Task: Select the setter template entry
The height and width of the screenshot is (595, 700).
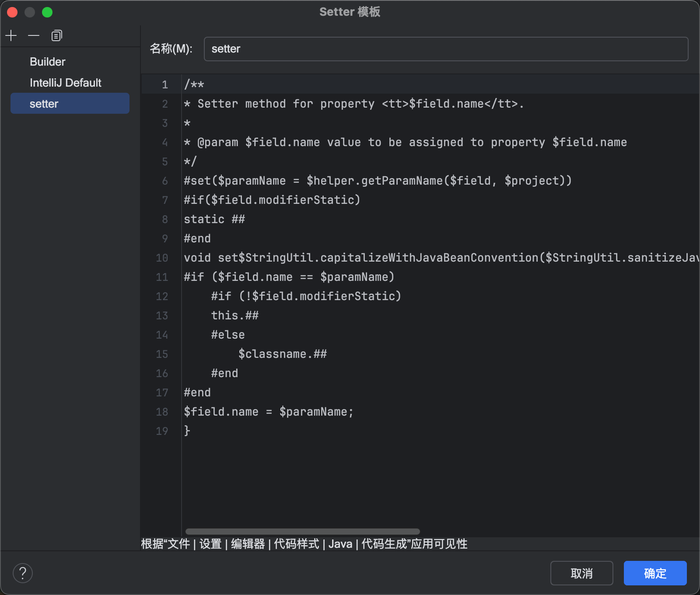Action: 44,103
